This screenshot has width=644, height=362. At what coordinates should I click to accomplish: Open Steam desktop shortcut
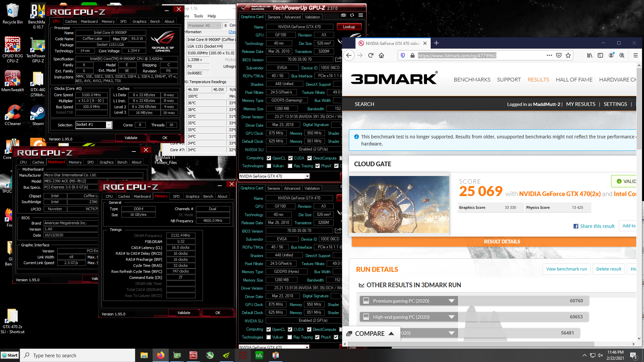click(x=38, y=116)
